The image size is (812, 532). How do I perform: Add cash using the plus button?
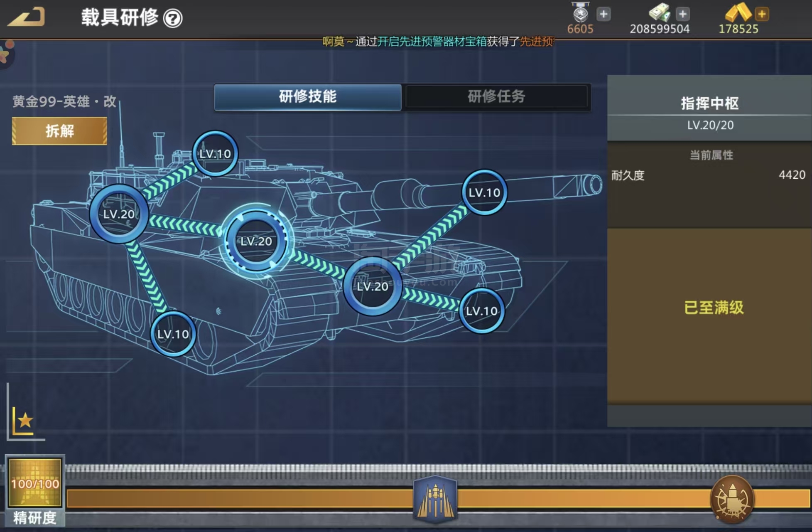(682, 14)
